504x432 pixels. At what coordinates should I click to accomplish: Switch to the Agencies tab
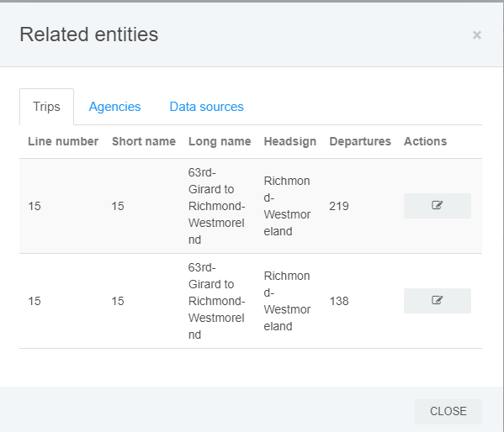tap(114, 107)
